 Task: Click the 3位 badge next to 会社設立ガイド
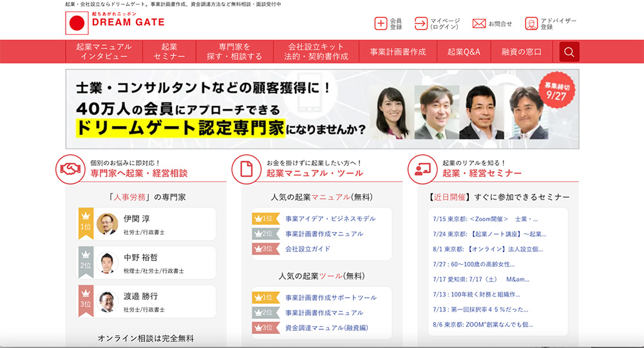point(265,249)
